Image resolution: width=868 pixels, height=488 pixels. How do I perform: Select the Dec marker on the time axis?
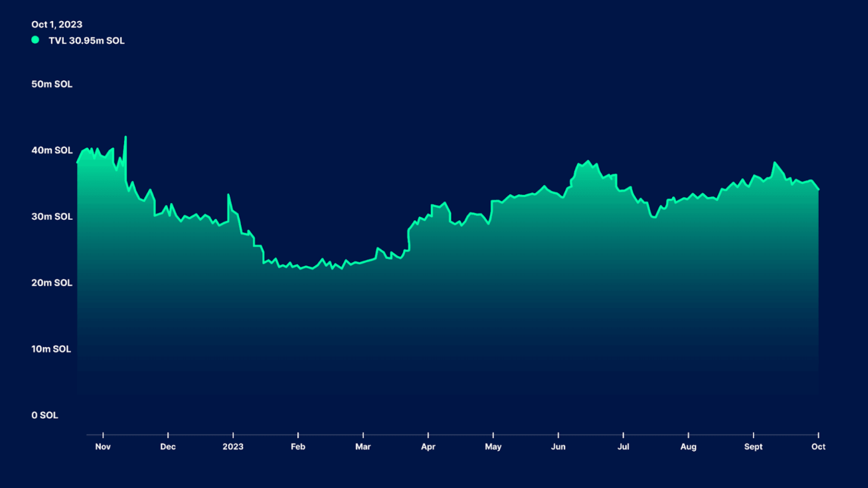pos(168,447)
